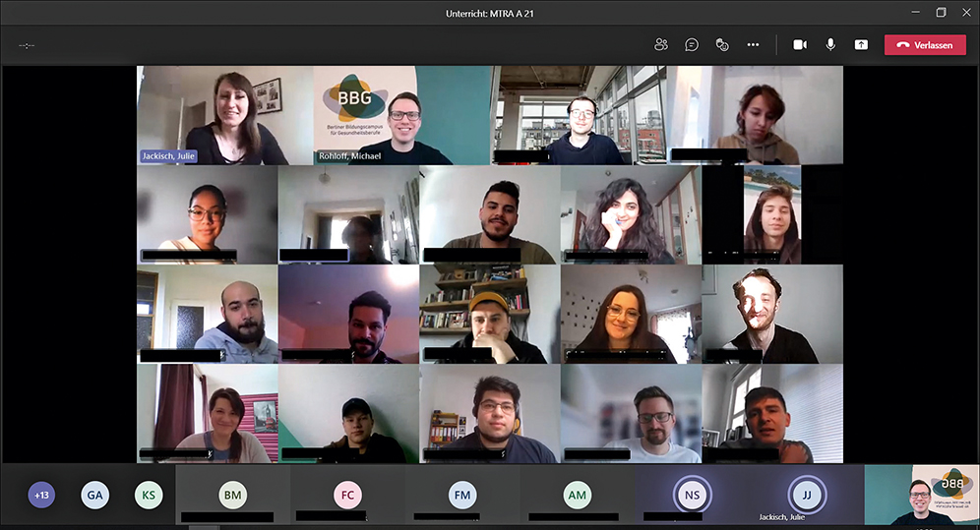Share your screen content

point(861,44)
